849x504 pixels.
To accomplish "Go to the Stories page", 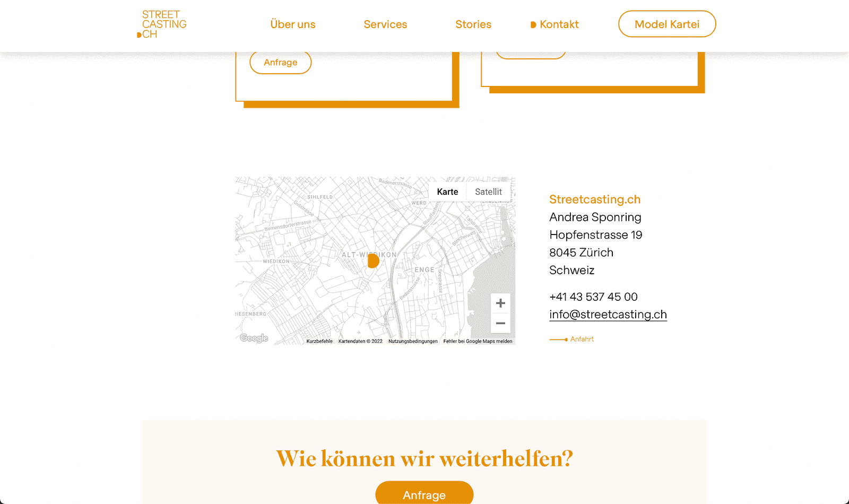I will coord(473,24).
